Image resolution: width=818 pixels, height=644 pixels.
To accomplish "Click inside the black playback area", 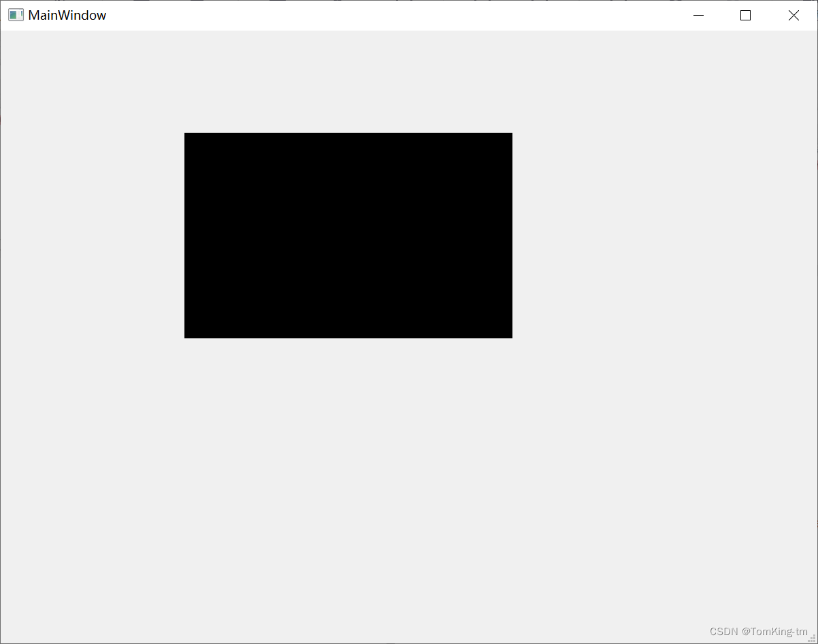I will click(x=348, y=235).
